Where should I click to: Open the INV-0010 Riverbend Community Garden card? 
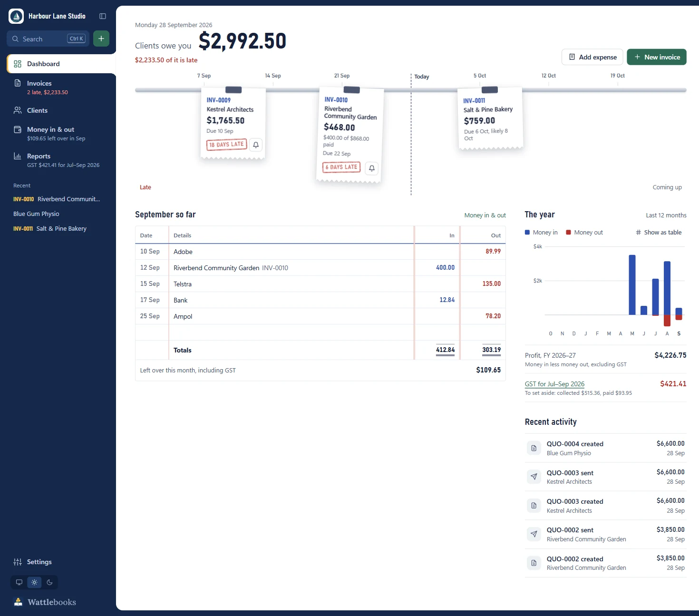point(350,135)
